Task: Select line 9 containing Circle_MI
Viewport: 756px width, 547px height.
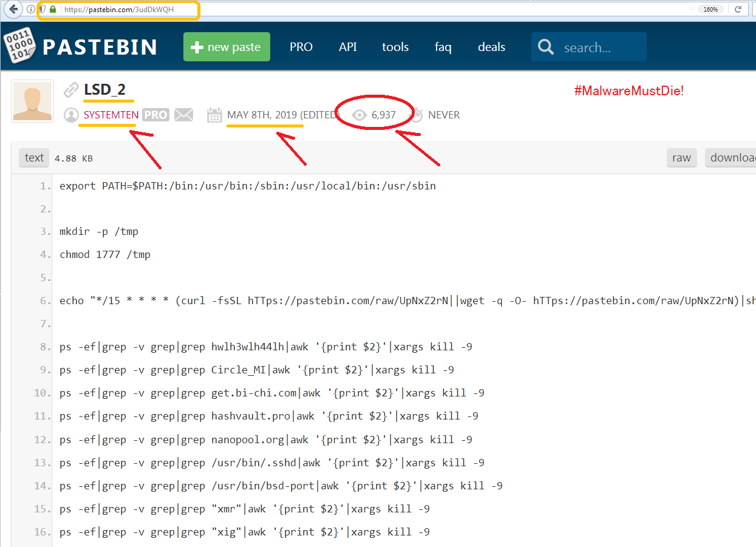Action: coord(257,370)
